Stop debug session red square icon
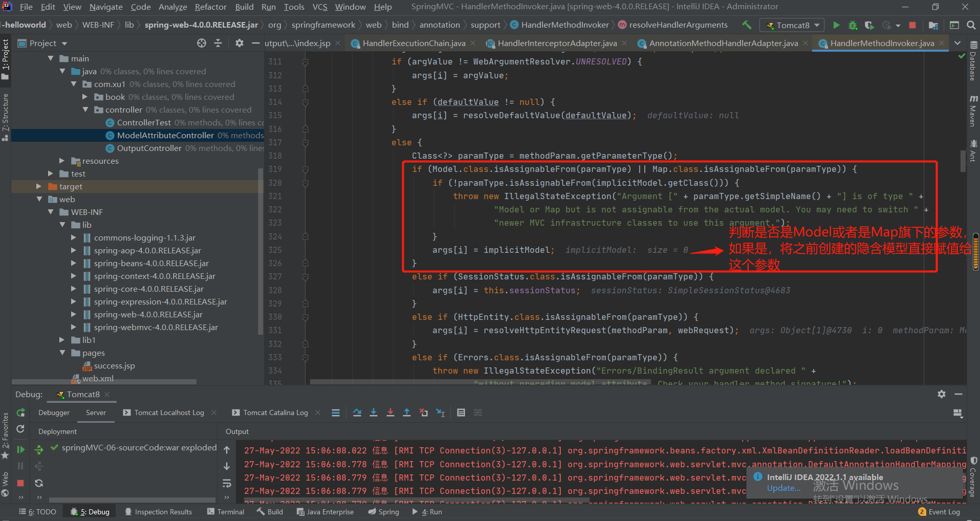Image resolution: width=980 pixels, height=521 pixels. 20,483
